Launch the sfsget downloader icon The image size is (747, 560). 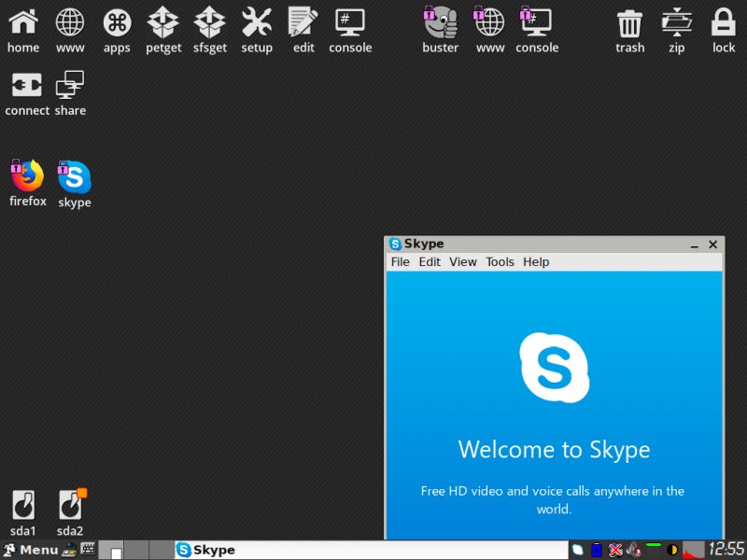point(209,23)
